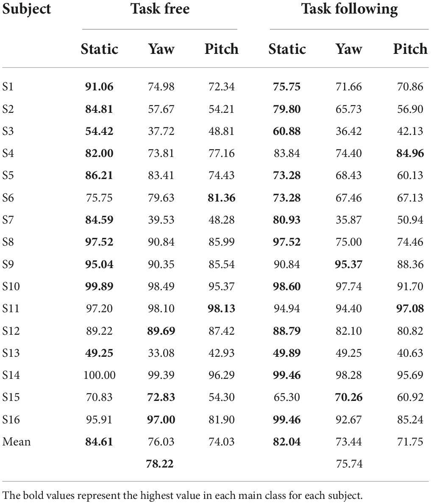Select the bold mean value 84.61
431x504 pixels.
pyautogui.click(x=99, y=441)
